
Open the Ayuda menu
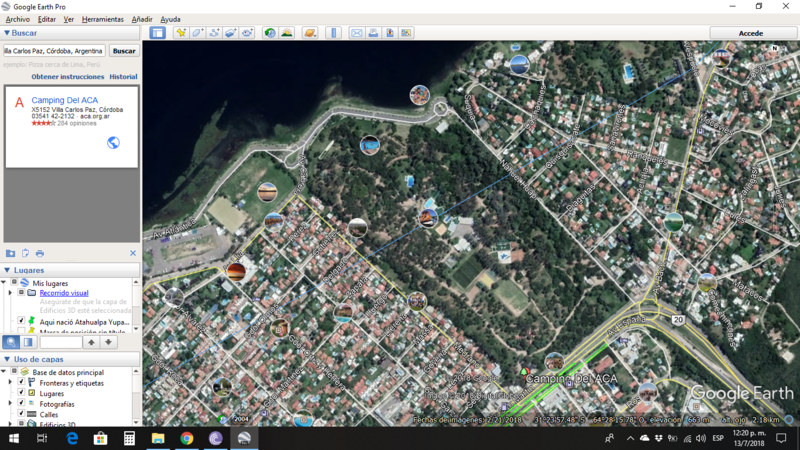tap(170, 19)
